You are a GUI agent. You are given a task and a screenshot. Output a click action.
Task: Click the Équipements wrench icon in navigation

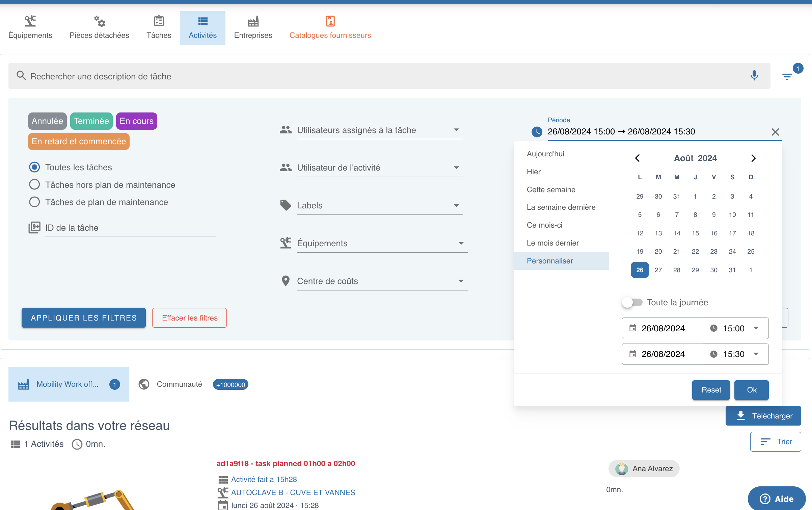pos(30,21)
